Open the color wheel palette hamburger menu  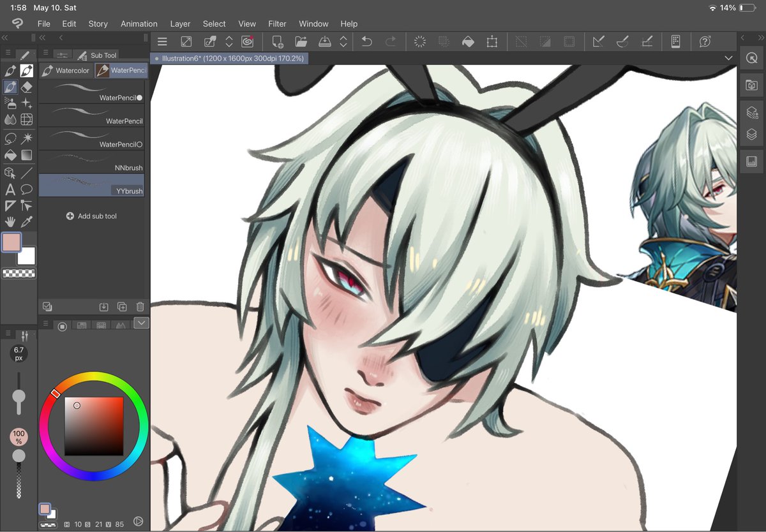point(45,323)
